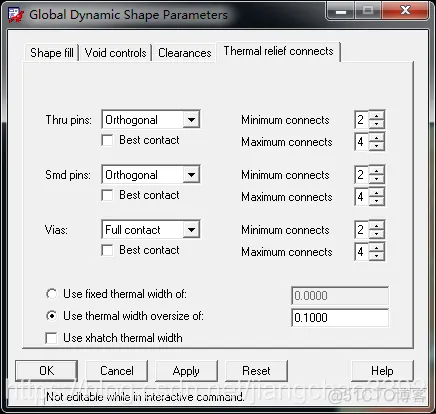
Task: Minimize the Global Dynamic Shape Parameters window
Action: tap(341, 11)
